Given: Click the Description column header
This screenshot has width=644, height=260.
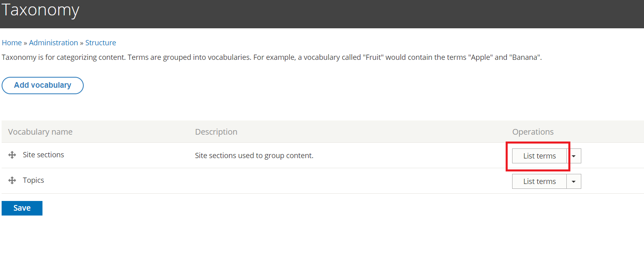Looking at the screenshot, I should pos(216,132).
